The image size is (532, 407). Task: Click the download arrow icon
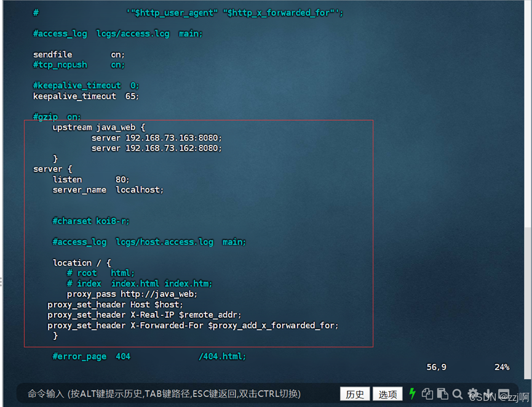click(488, 393)
